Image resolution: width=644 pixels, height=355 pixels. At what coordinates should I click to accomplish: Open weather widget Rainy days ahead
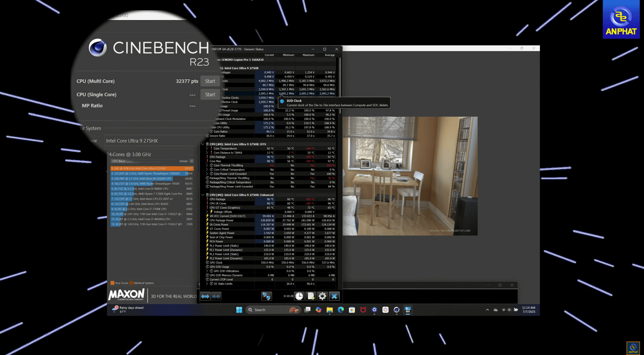(x=129, y=309)
